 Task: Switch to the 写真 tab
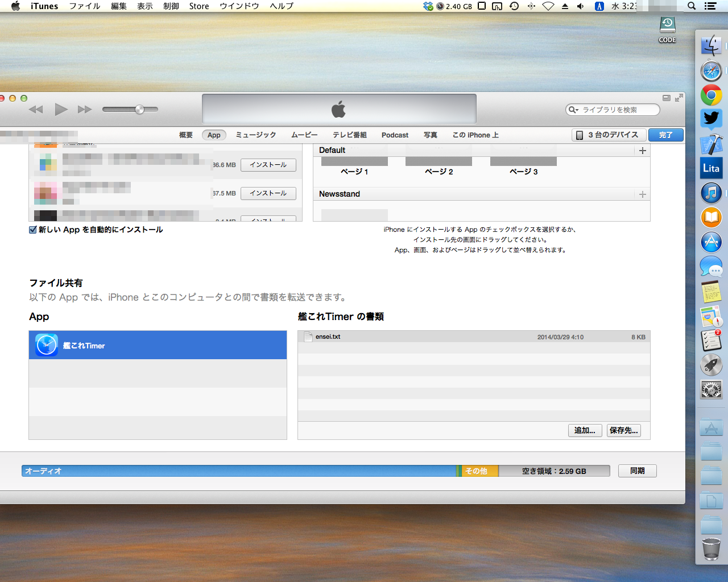coord(431,135)
